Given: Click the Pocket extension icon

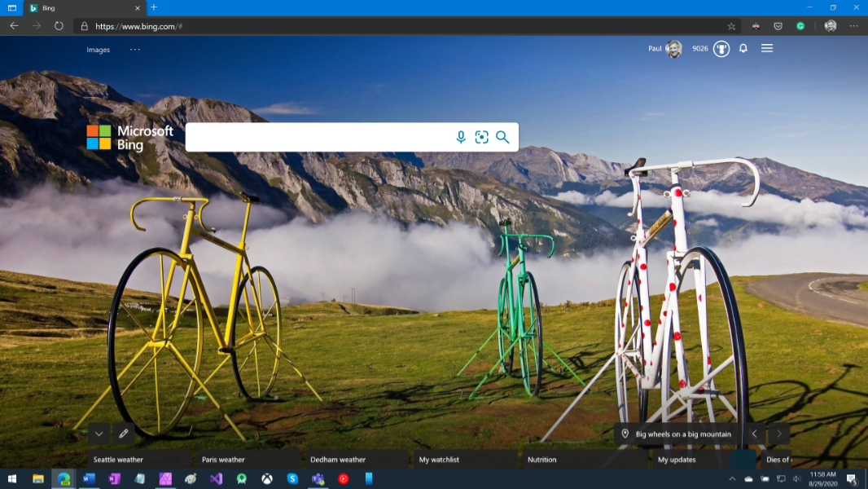Looking at the screenshot, I should pyautogui.click(x=778, y=26).
